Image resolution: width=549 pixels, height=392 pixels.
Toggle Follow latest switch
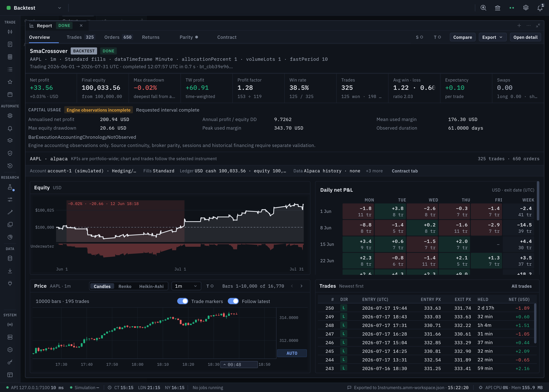point(233,301)
